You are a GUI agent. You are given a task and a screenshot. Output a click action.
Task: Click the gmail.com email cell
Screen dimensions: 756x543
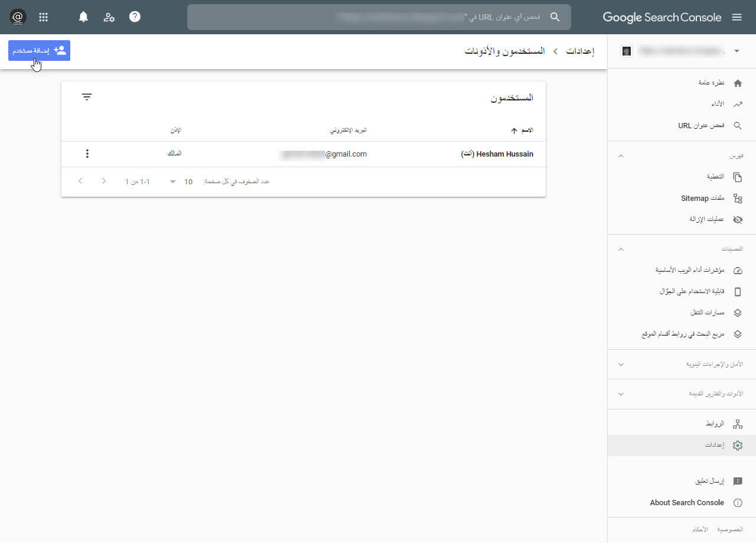pos(324,154)
